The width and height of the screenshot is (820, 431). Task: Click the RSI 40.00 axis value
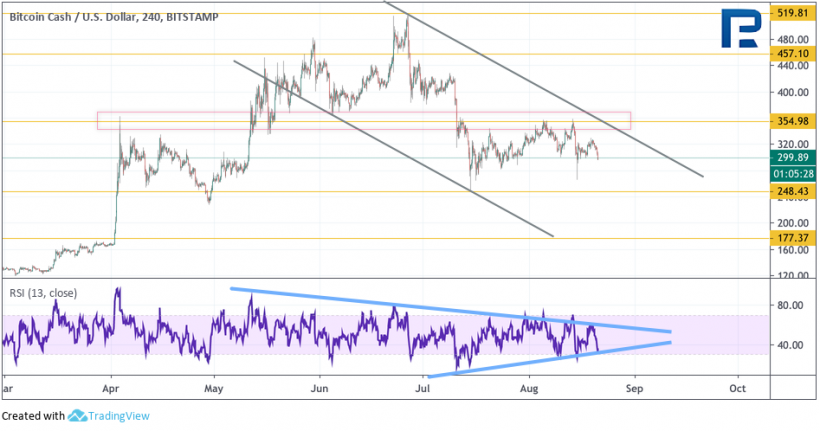click(x=790, y=345)
